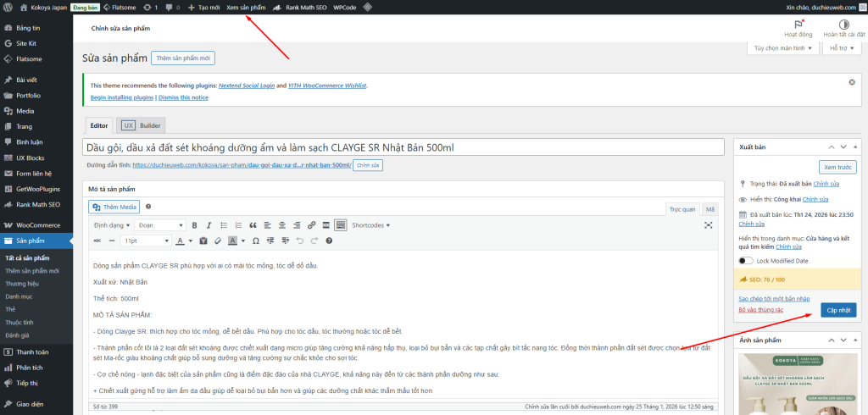The height and width of the screenshot is (415, 868).
Task: Switch to the UX Builder tab
Action: (x=142, y=125)
